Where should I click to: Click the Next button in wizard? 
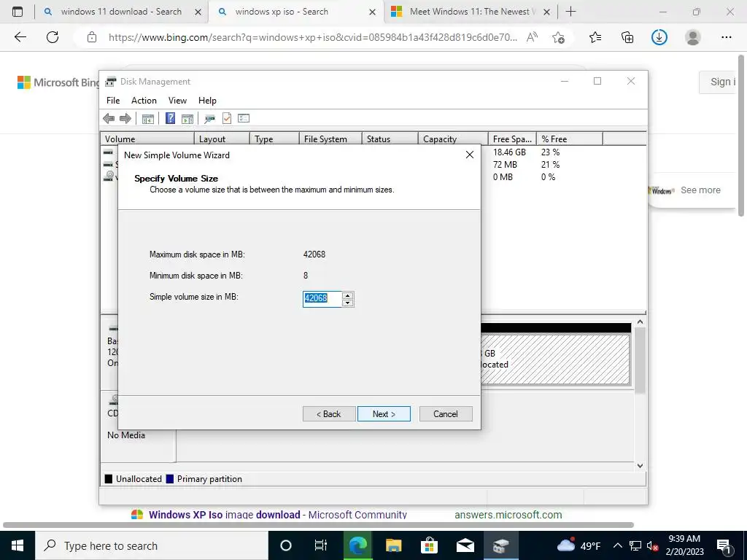pos(384,414)
